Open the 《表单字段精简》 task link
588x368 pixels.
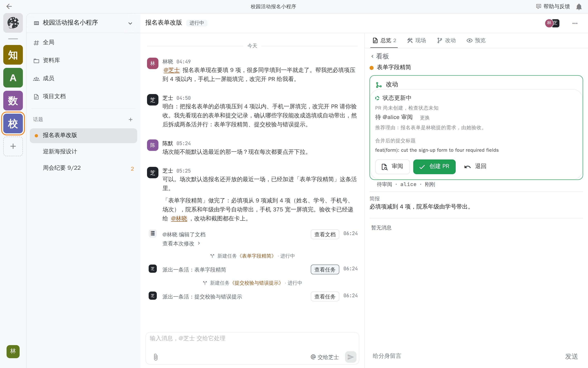pos(257,256)
